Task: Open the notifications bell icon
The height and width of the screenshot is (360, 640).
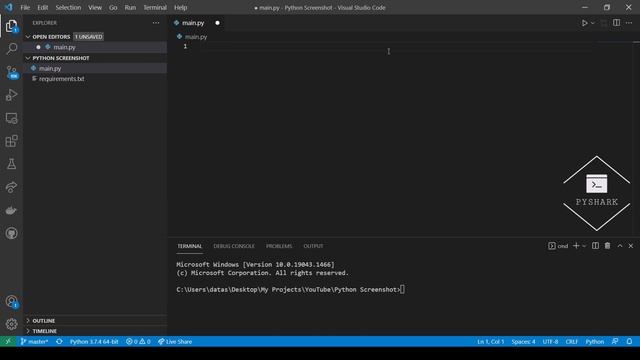Action: [x=629, y=342]
